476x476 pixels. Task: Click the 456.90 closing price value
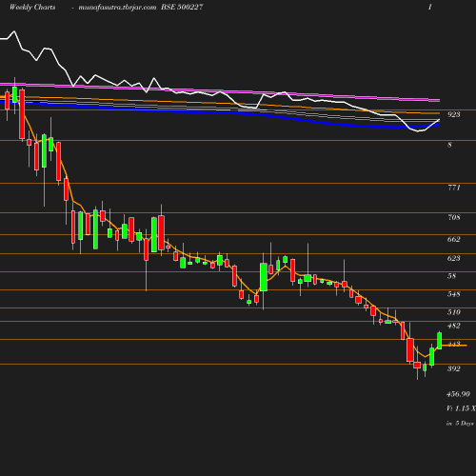coord(458,394)
